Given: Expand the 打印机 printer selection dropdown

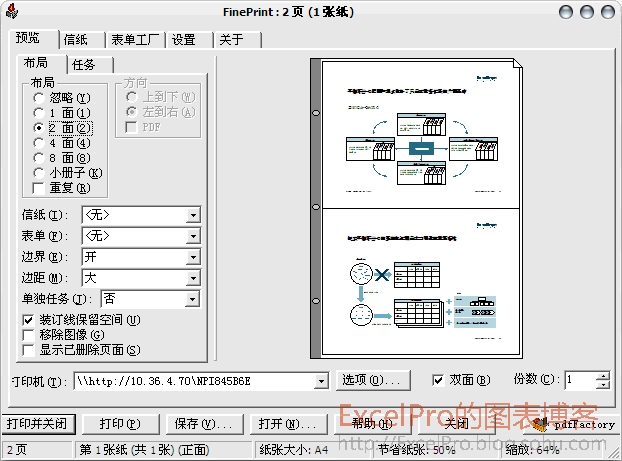Looking at the screenshot, I should (x=321, y=381).
